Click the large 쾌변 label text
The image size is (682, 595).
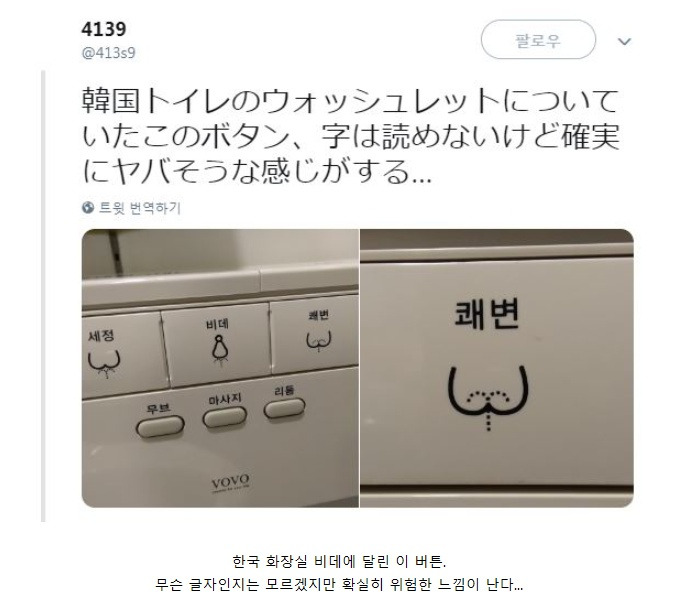[x=487, y=314]
